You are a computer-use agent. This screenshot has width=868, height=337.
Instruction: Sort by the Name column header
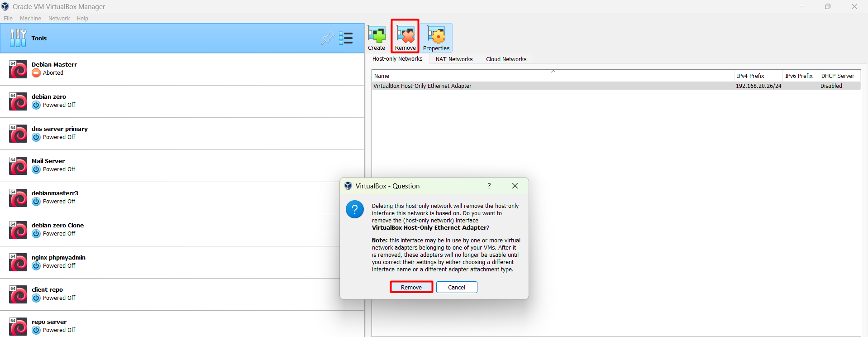(x=553, y=76)
